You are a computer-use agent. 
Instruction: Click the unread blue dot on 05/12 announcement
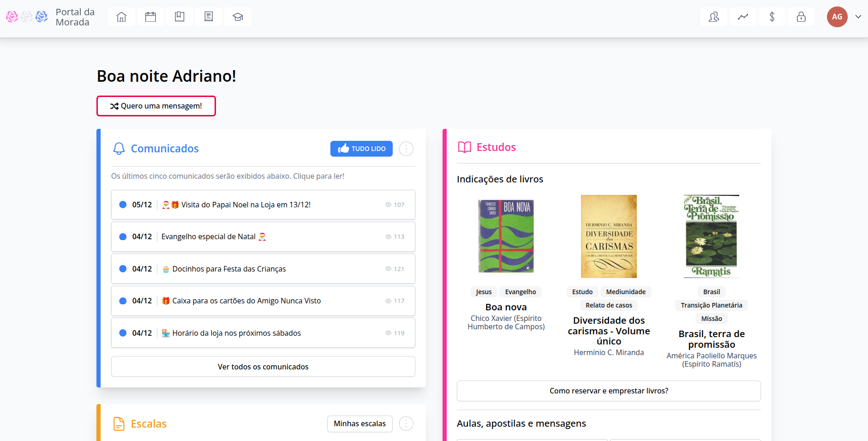tap(123, 205)
